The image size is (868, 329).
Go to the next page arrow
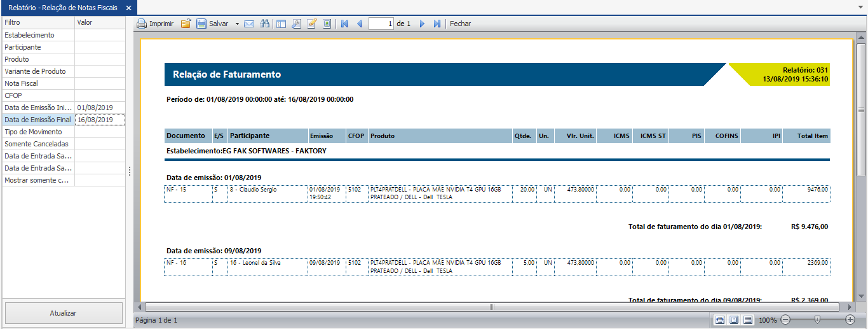click(x=422, y=24)
